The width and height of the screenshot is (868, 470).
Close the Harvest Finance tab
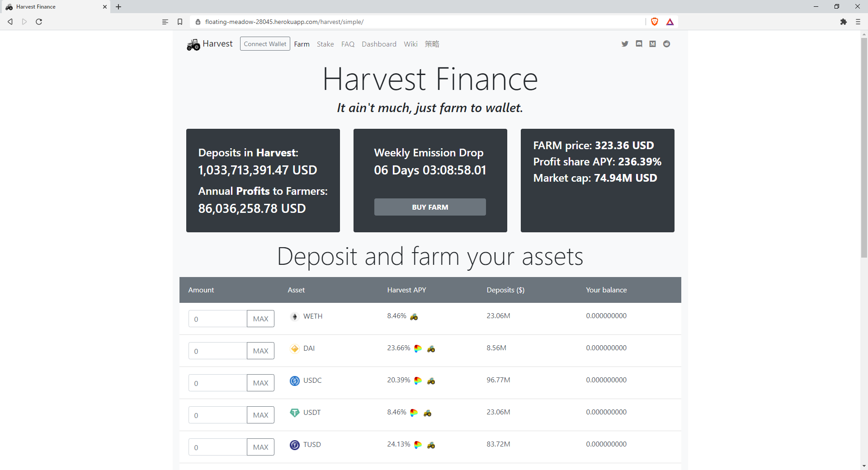[104, 7]
